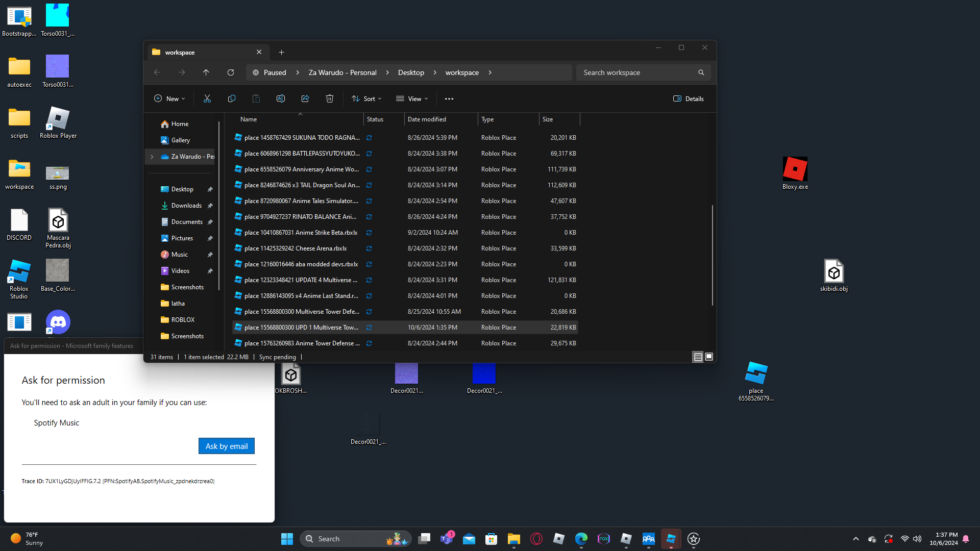The width and height of the screenshot is (980, 551).
Task: Switch to large thumbnails view in status bar
Action: click(x=709, y=357)
